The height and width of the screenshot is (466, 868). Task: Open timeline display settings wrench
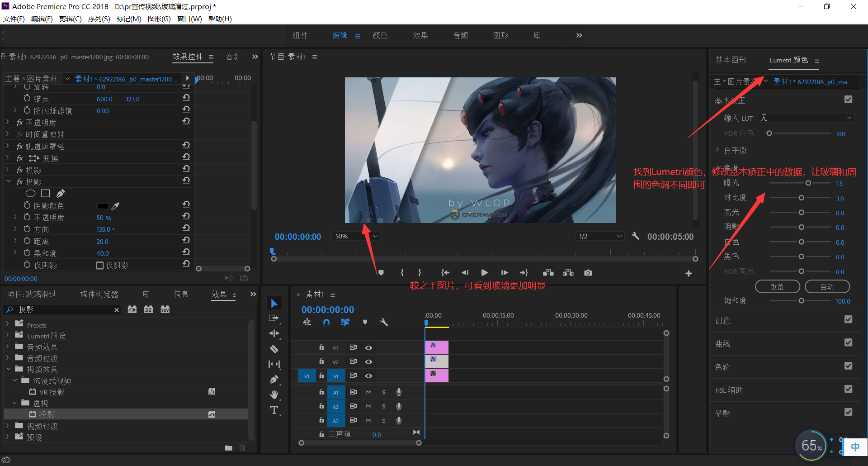pyautogui.click(x=384, y=322)
